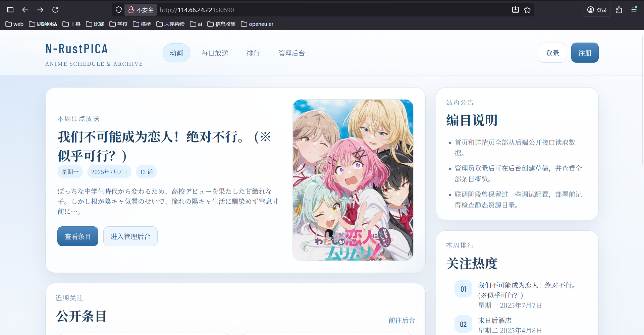Open the 排行 navigation tab
The image size is (644, 335).
point(253,53)
